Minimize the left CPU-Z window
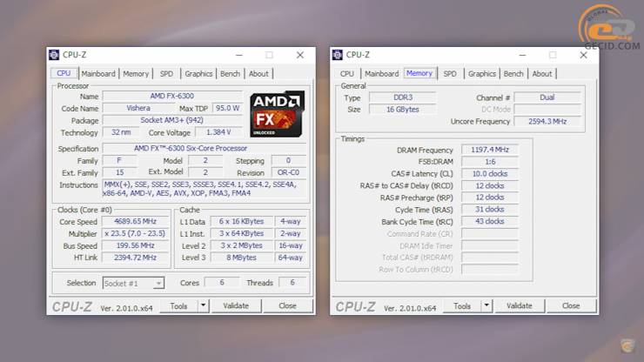Image resolution: width=644 pixels, height=362 pixels. coord(239,55)
